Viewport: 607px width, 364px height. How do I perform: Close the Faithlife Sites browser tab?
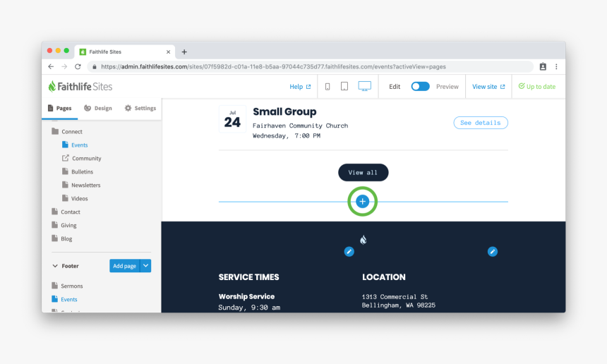[x=168, y=51]
